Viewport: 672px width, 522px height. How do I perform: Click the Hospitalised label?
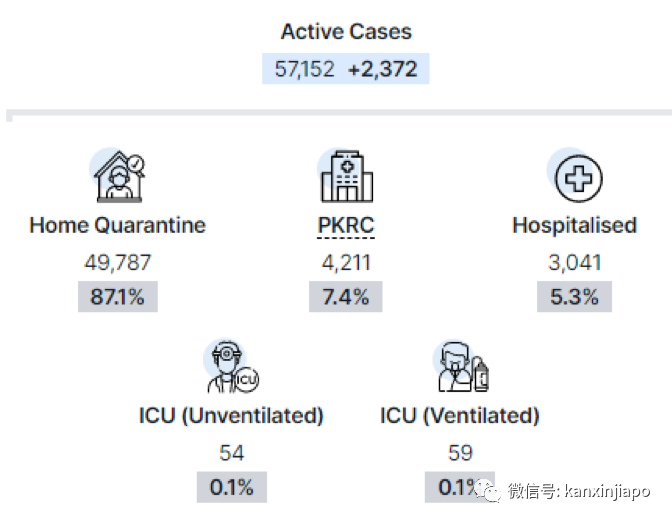click(574, 225)
